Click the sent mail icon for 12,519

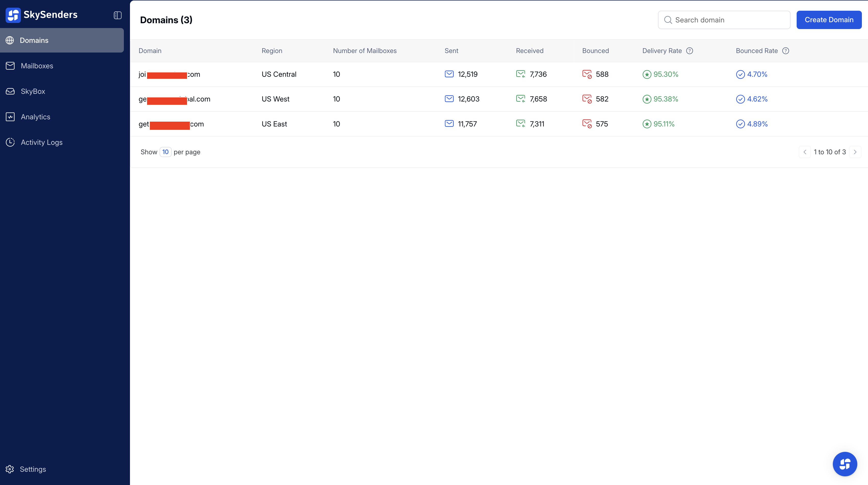(449, 74)
